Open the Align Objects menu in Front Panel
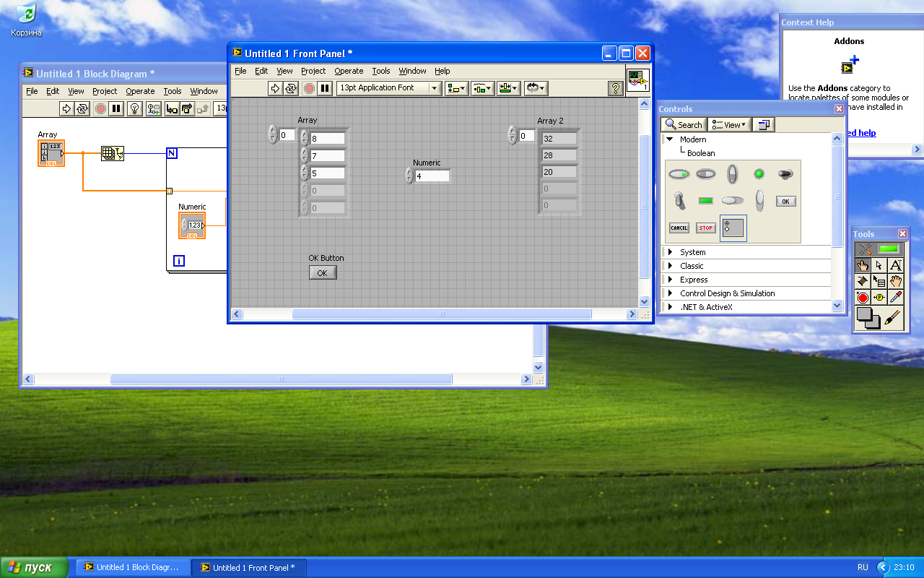 click(456, 88)
